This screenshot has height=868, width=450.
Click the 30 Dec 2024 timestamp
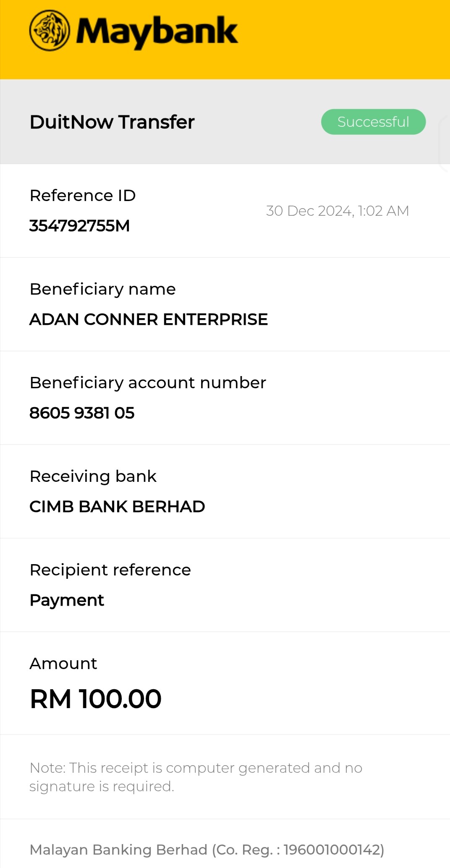coord(337,211)
